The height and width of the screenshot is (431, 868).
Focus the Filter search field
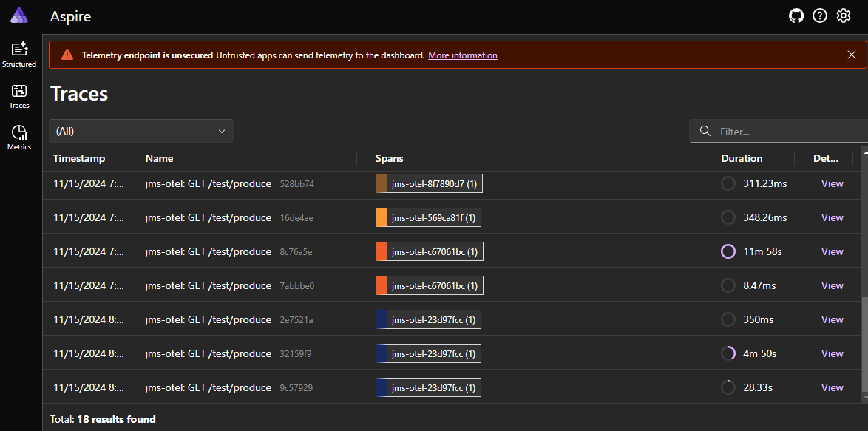[x=779, y=131]
